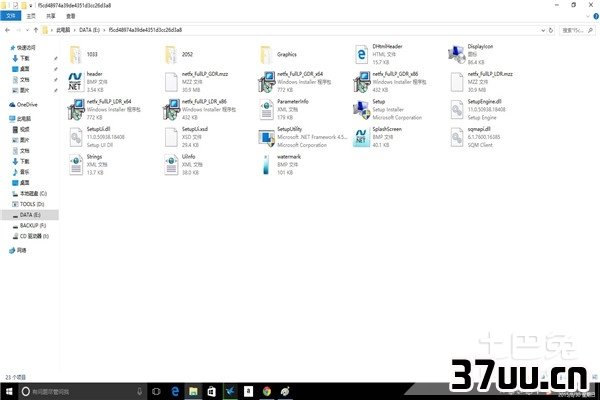Open the Quick Access Toolbar dropdown arrow
600x400 pixels.
[31, 6]
